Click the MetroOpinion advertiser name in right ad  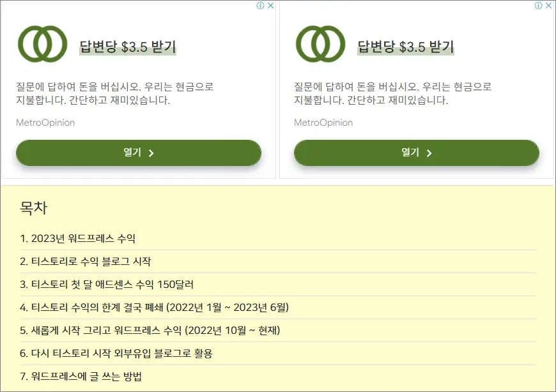point(323,123)
